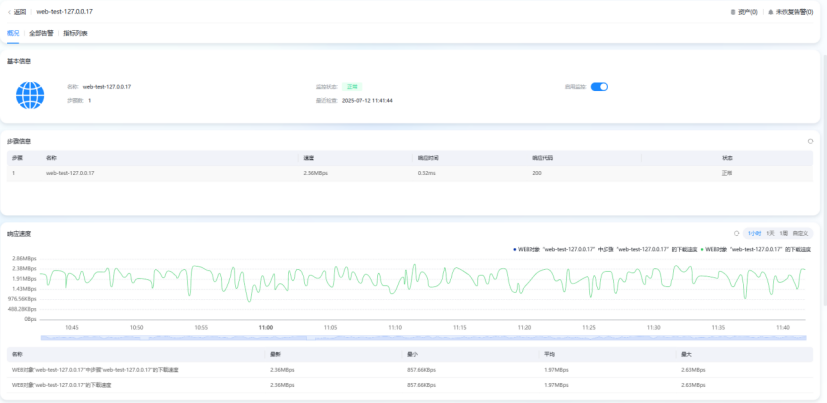This screenshot has width=827, height=403.
Task: Switch to the 全部告警 tab
Action: (41, 33)
